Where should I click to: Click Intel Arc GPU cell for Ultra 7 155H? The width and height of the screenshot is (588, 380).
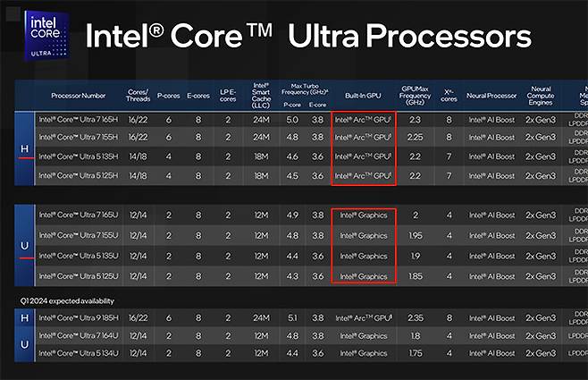tap(363, 138)
